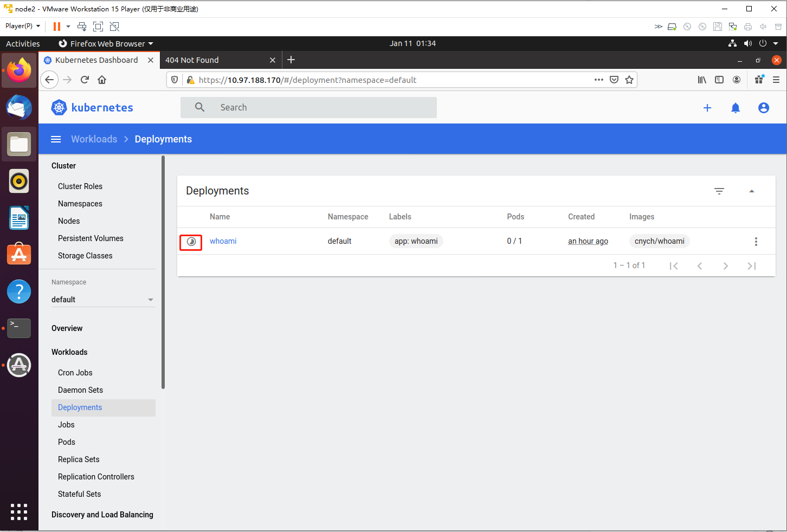Launch Terminal from the dock
787x532 pixels.
[x=19, y=328]
